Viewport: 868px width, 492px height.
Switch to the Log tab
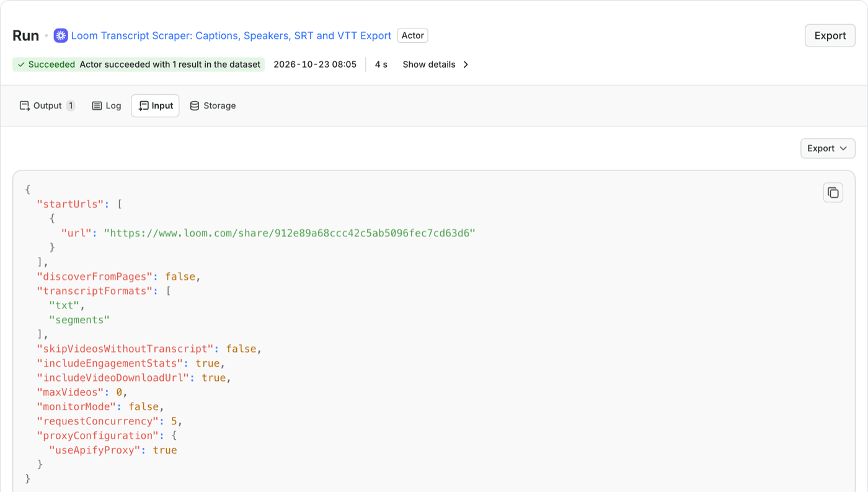coord(107,105)
